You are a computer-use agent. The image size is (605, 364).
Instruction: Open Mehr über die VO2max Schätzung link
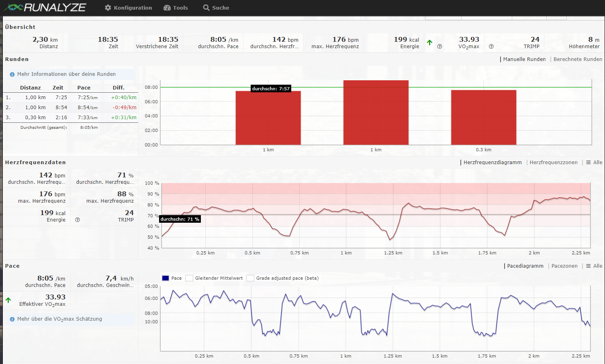(x=59, y=319)
